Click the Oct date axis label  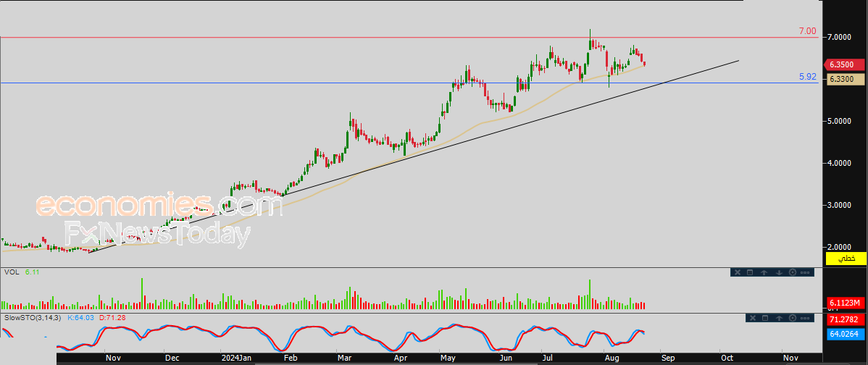(x=727, y=358)
